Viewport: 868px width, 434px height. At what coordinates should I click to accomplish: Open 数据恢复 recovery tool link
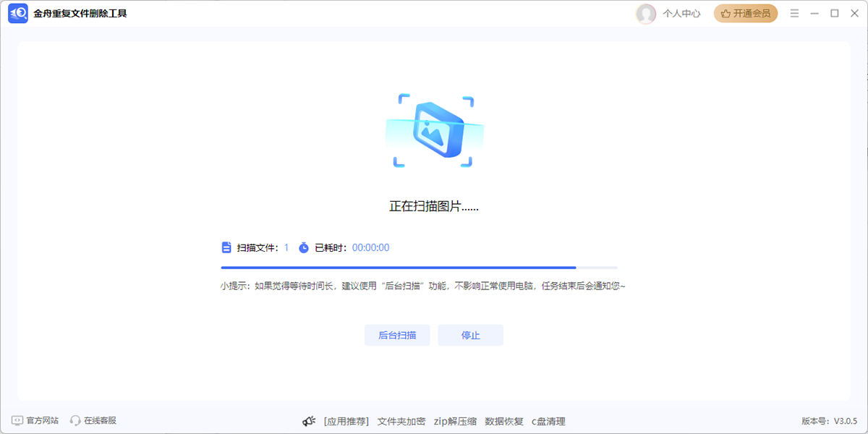tap(503, 420)
